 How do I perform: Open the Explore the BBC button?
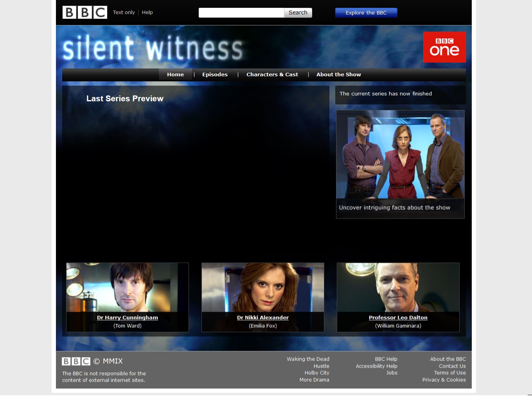coord(366,13)
